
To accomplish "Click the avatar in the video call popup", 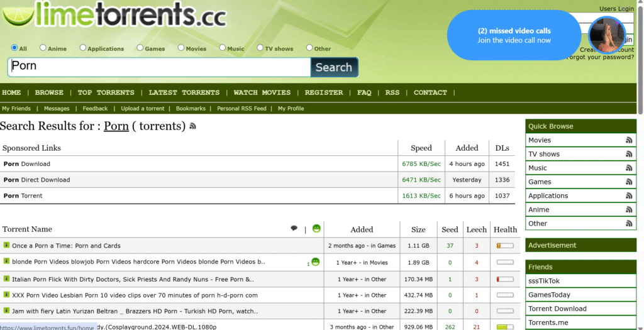I will pyautogui.click(x=607, y=35).
